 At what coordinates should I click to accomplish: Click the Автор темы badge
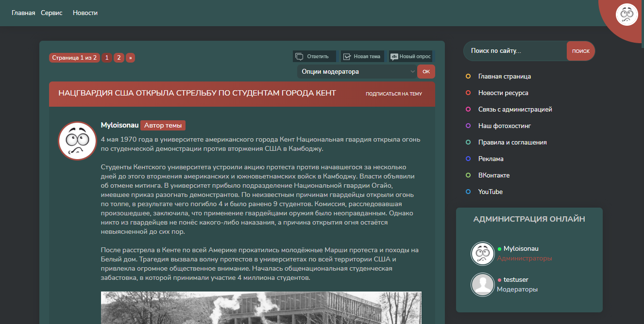coord(163,125)
